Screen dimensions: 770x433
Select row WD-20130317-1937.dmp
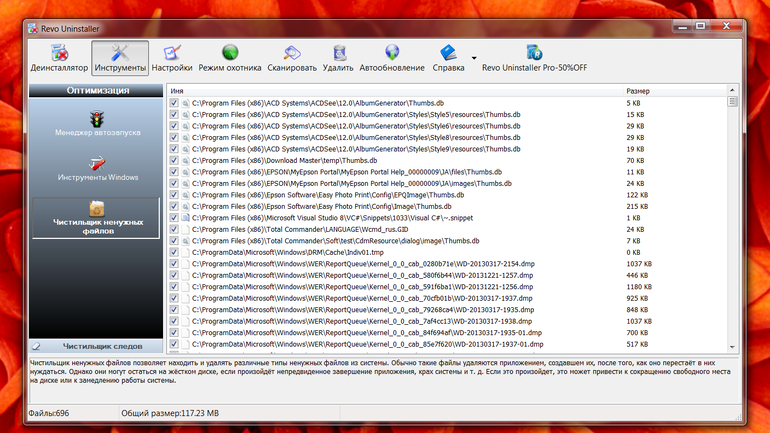(x=447, y=298)
